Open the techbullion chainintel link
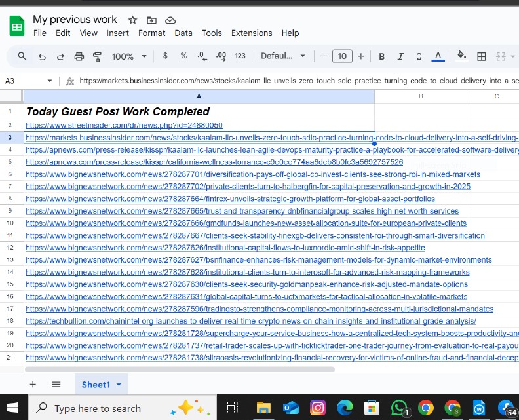This screenshot has height=420, width=519. [251, 321]
